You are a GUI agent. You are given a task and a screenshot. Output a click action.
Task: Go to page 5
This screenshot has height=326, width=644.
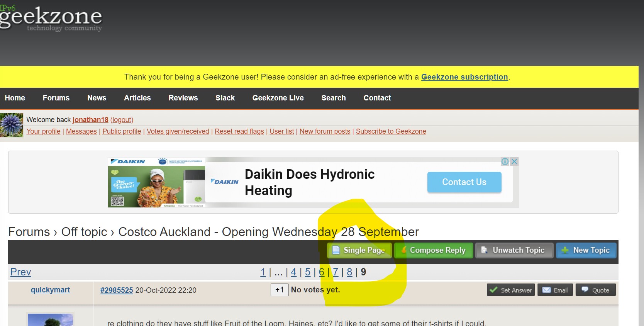point(308,272)
